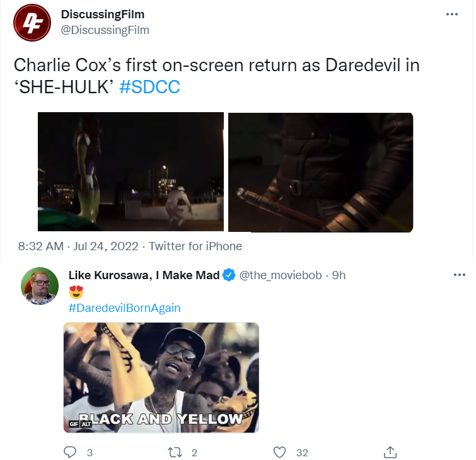Click the blue verified badge
Screen dimensions: 476x460
point(229,275)
